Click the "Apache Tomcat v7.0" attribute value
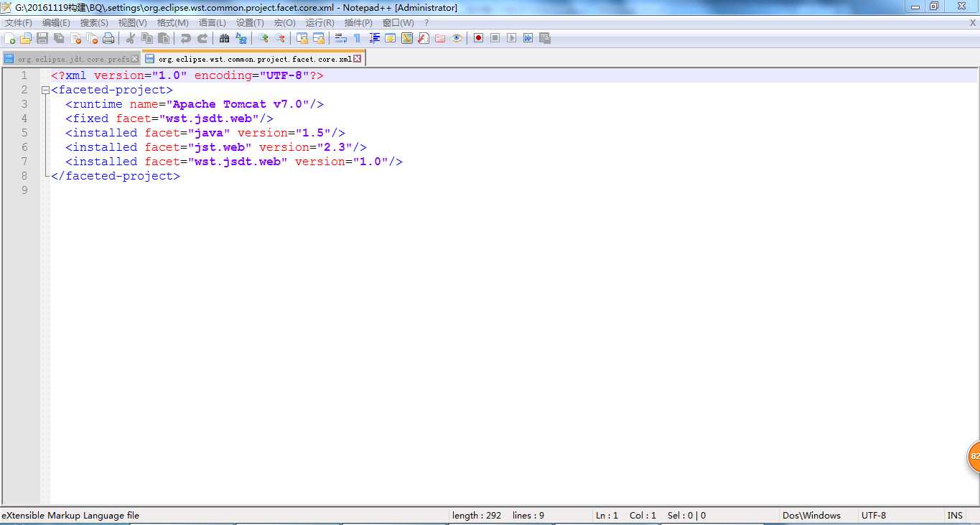Screen dimensions: 980x525 click(238, 104)
